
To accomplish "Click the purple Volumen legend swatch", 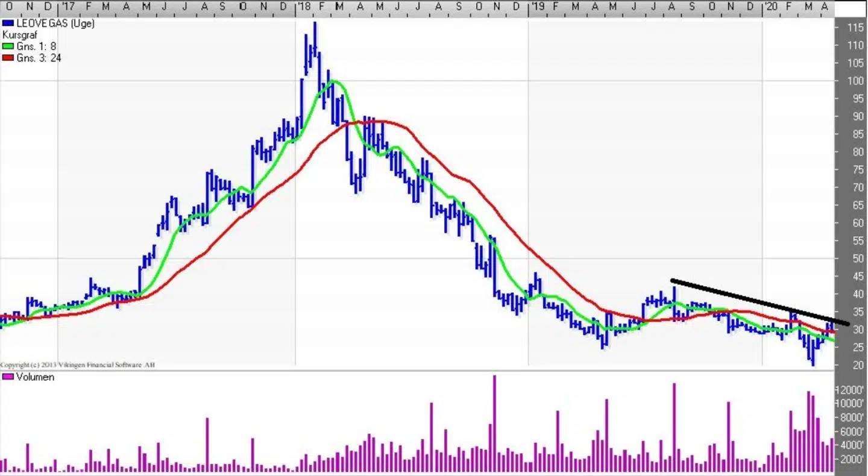I will point(7,377).
